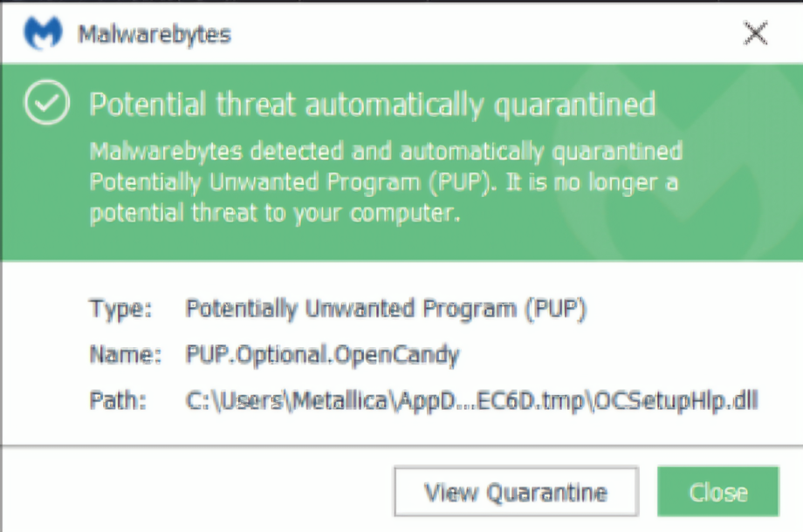Select the PUP.Optional.OpenCandy threat name
This screenshot has width=803, height=532.
click(323, 355)
